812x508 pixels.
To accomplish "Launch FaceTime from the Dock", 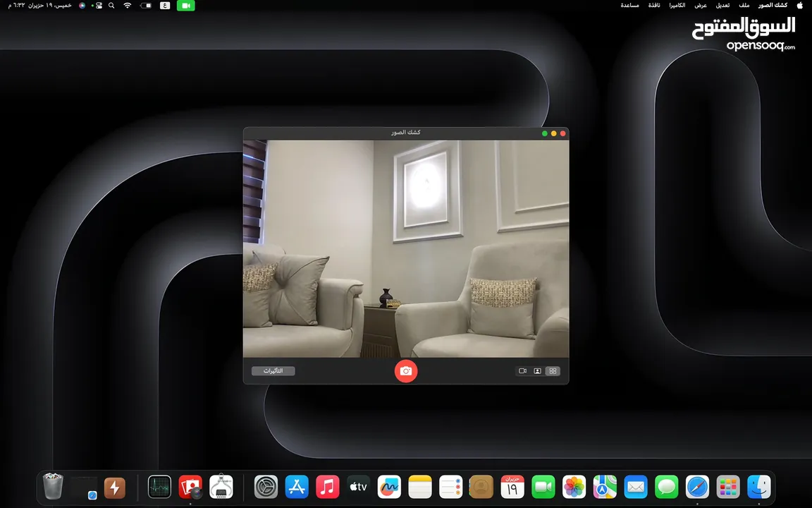I will tap(543, 487).
